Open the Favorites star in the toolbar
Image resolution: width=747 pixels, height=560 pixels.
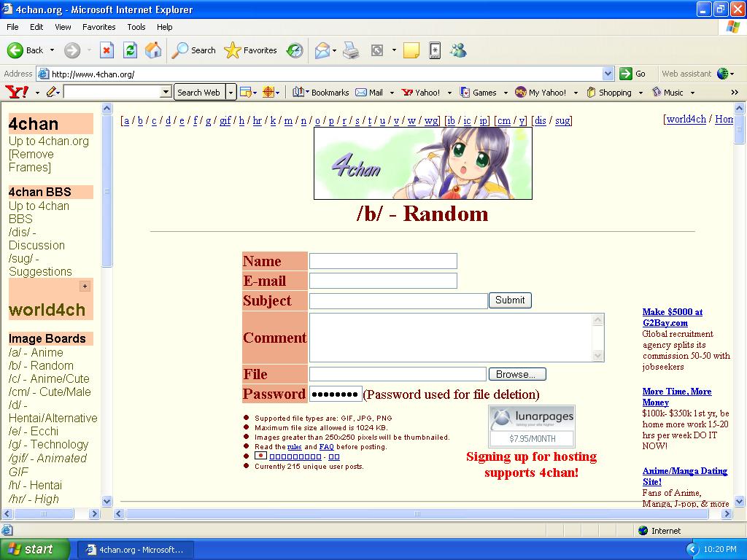233,50
